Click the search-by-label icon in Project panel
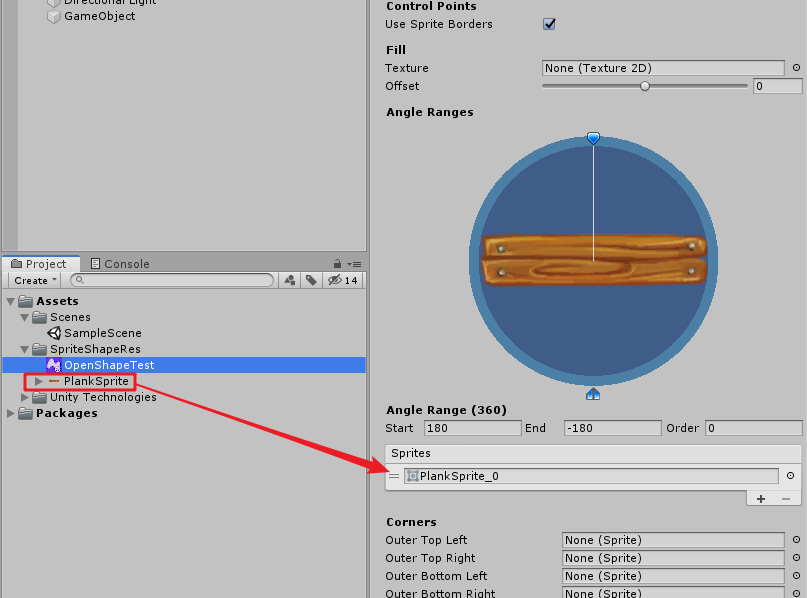The width and height of the screenshot is (807, 598). (x=309, y=280)
